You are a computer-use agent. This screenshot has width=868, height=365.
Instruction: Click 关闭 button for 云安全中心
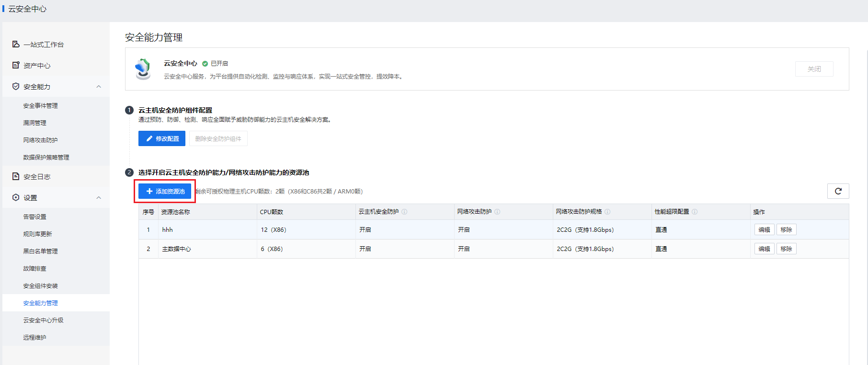click(814, 69)
